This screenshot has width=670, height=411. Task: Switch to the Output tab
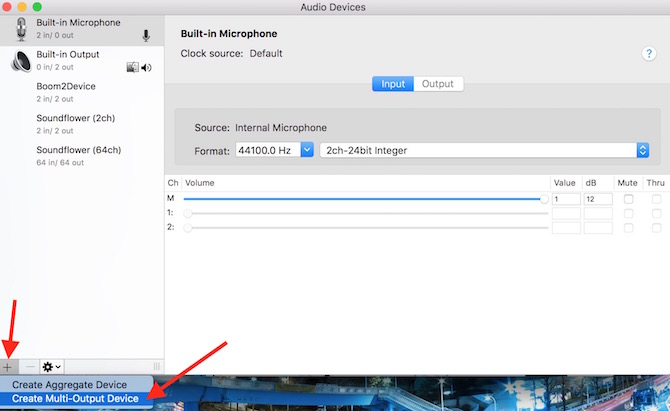pos(437,84)
